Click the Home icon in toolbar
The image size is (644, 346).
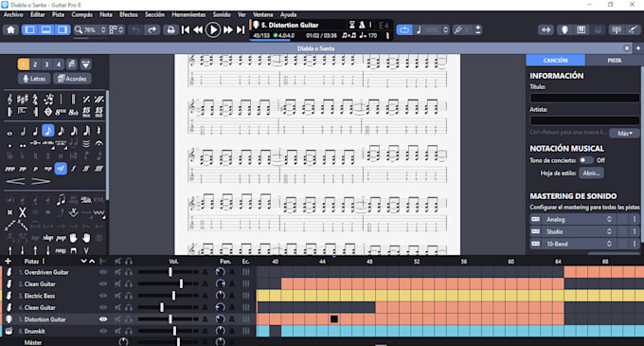pyautogui.click(x=10, y=29)
